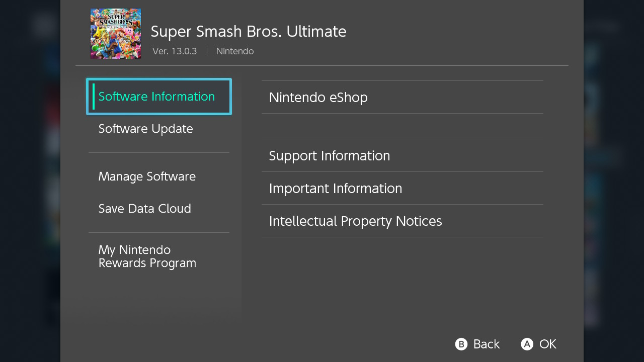Select My Nintendo Rewards Program
The image size is (644, 362).
pos(159,256)
